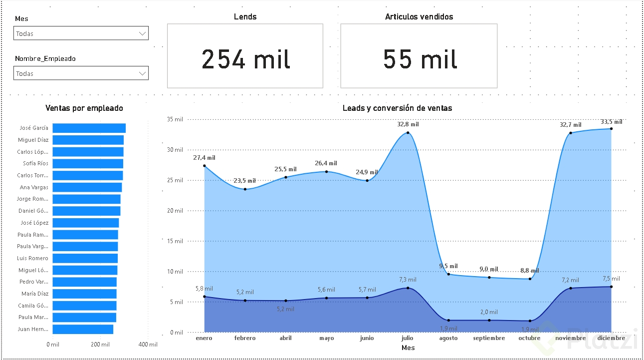Click the 'noviembre' axis label
Image resolution: width=644 pixels, height=360 pixels.
(x=570, y=338)
